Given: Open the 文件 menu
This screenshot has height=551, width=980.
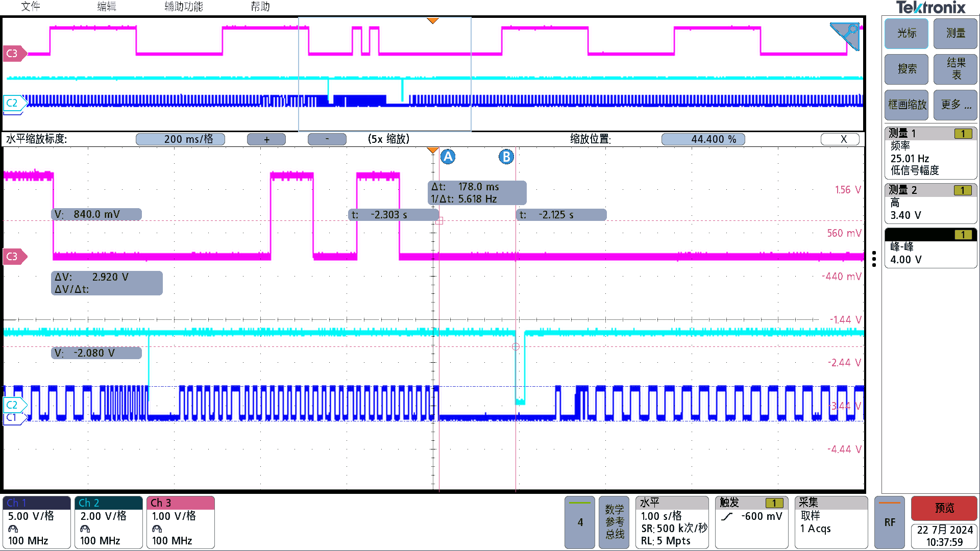Looking at the screenshot, I should point(31,7).
